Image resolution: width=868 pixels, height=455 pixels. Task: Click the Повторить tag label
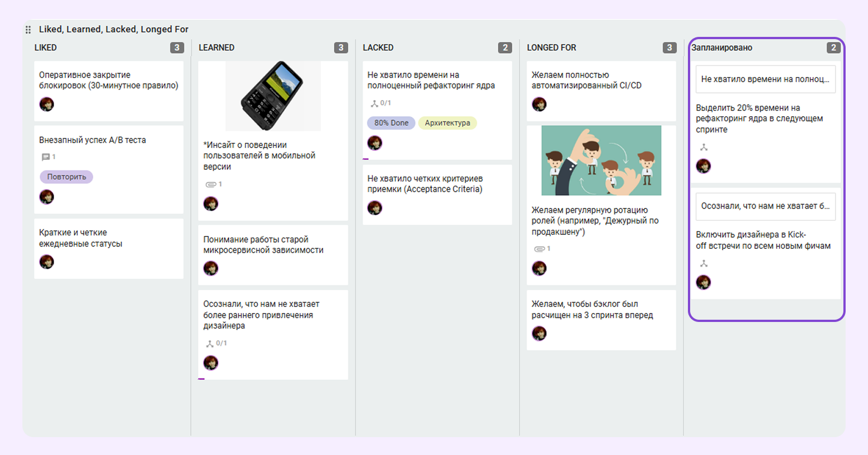coord(67,177)
